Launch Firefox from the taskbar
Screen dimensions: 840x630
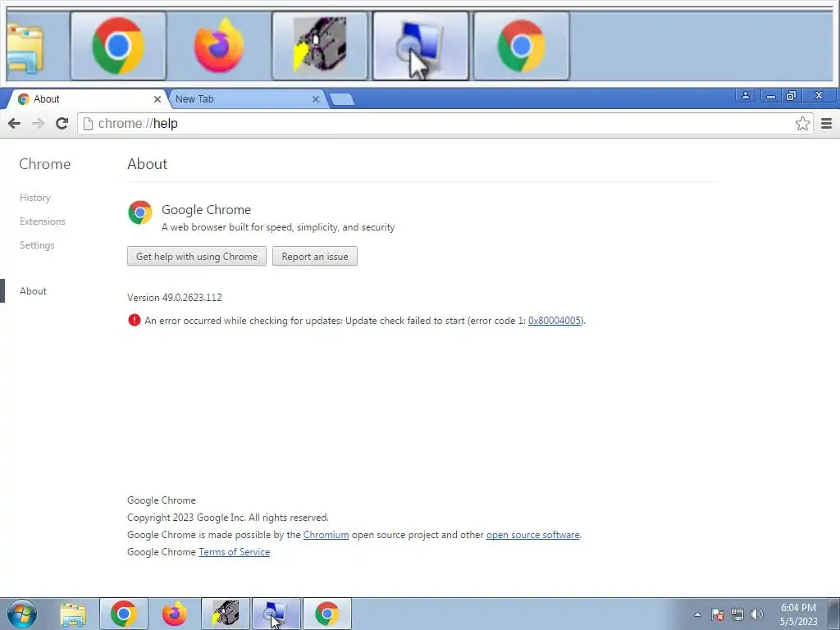click(x=175, y=614)
